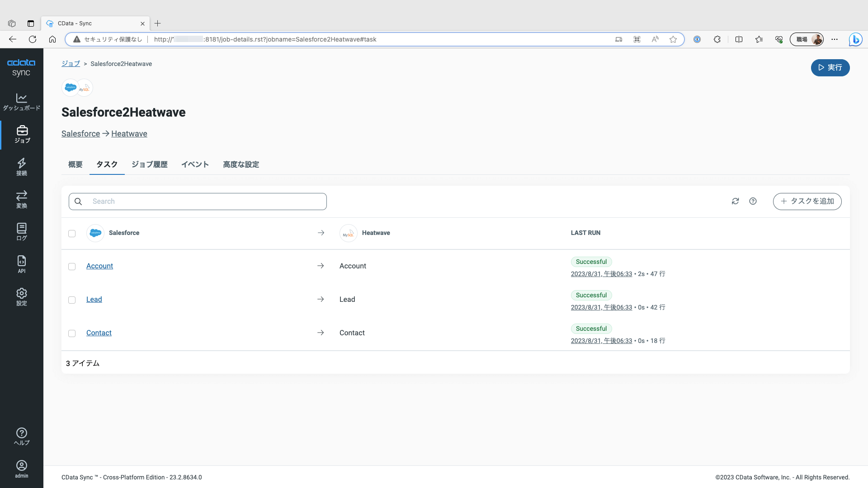The width and height of the screenshot is (868, 488).
Task: Click the help question-mark icon near search
Action: pos(753,201)
